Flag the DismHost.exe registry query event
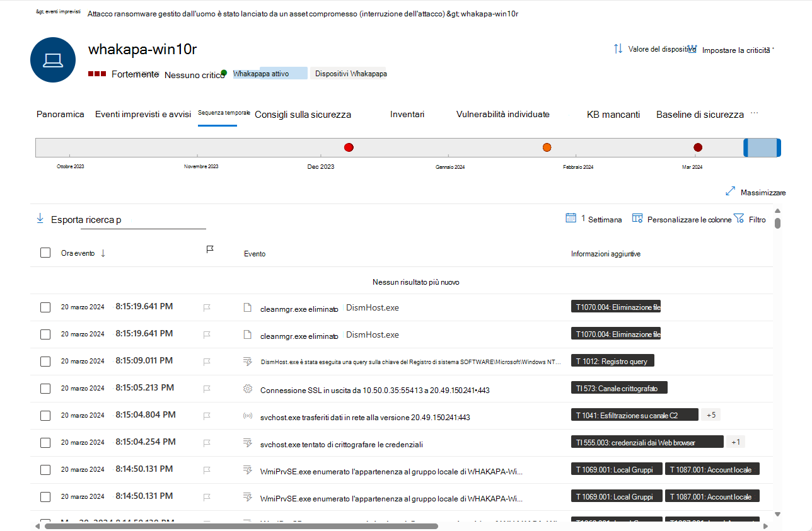This screenshot has width=812, height=531. (x=207, y=362)
